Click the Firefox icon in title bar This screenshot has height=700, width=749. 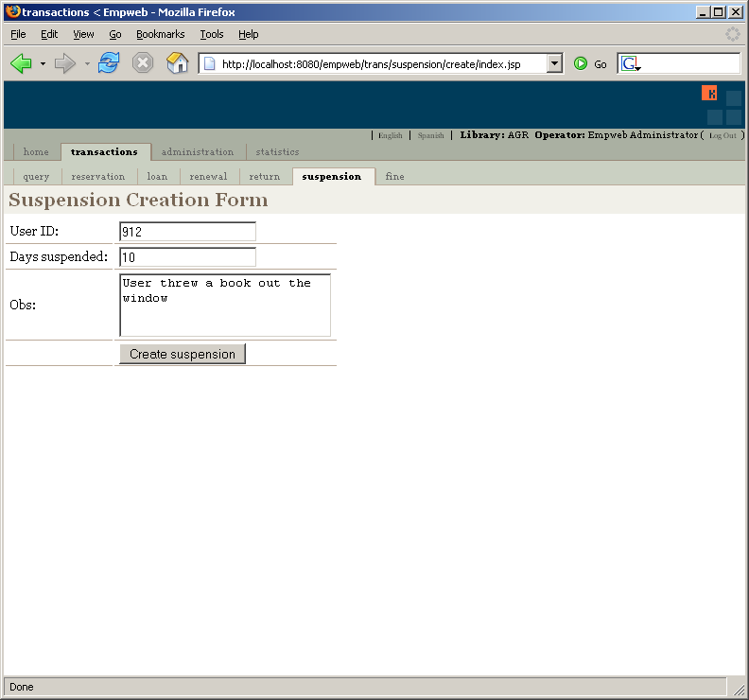click(x=13, y=11)
